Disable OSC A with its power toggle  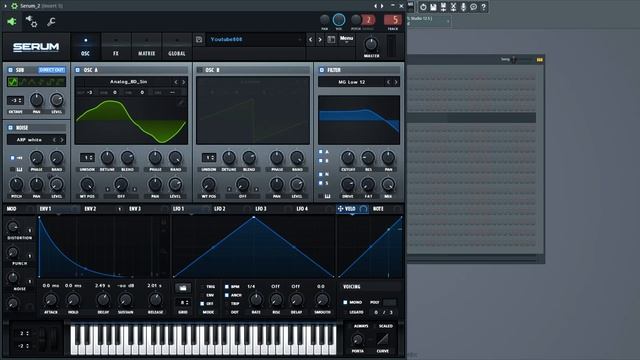pyautogui.click(x=78, y=70)
